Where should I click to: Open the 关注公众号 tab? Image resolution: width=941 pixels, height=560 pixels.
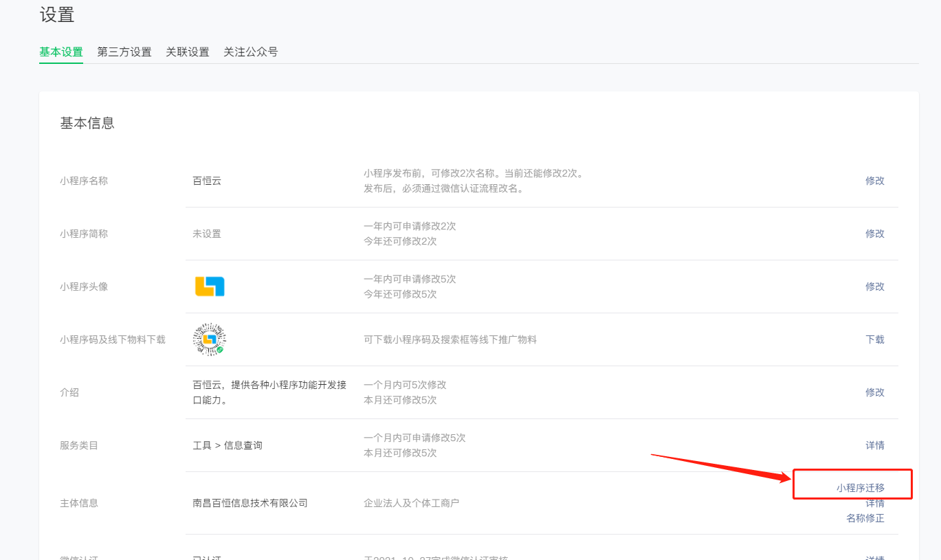(x=250, y=52)
